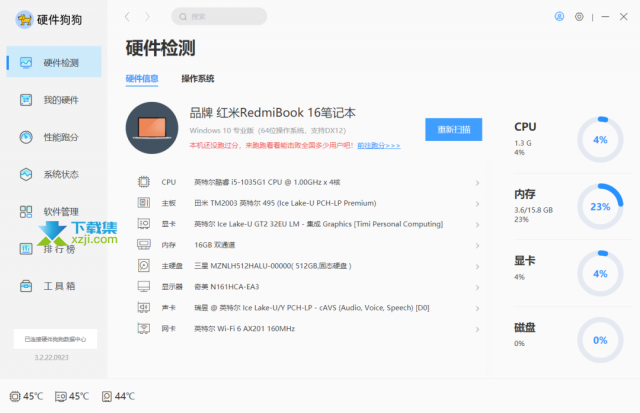Click the forward navigation arrow

point(147,17)
